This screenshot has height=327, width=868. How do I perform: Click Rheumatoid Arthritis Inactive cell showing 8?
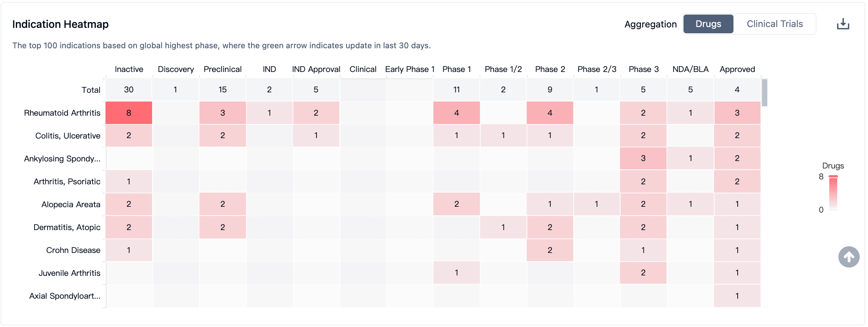point(129,113)
